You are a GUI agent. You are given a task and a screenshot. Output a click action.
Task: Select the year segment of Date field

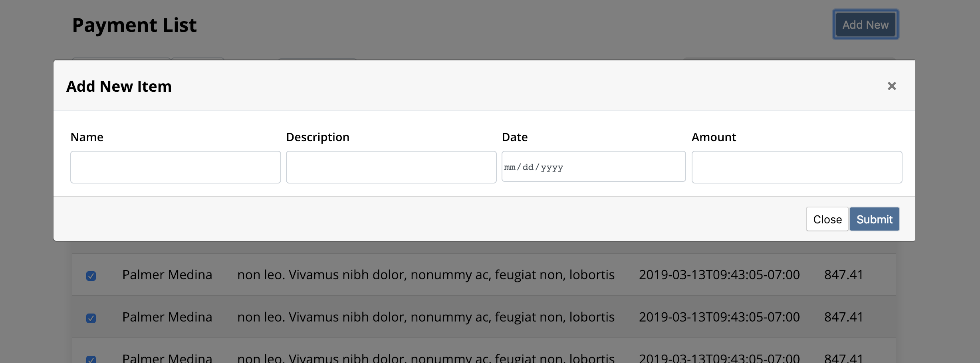coord(552,167)
